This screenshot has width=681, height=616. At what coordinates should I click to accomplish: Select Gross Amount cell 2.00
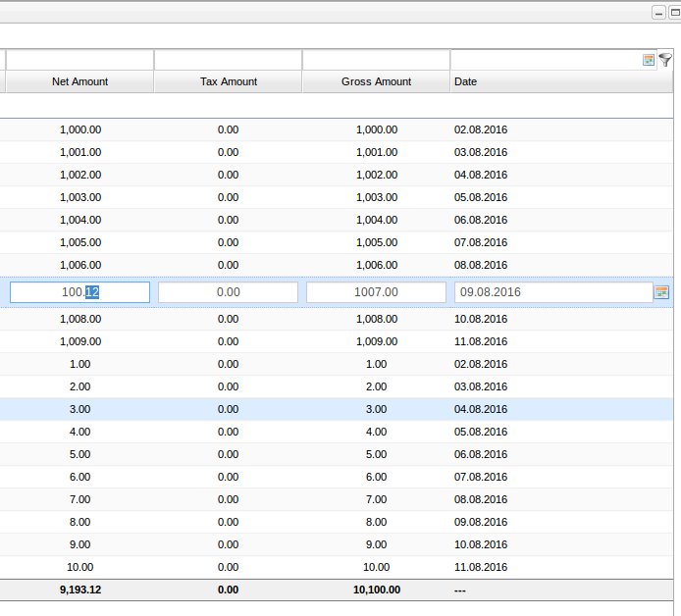376,386
